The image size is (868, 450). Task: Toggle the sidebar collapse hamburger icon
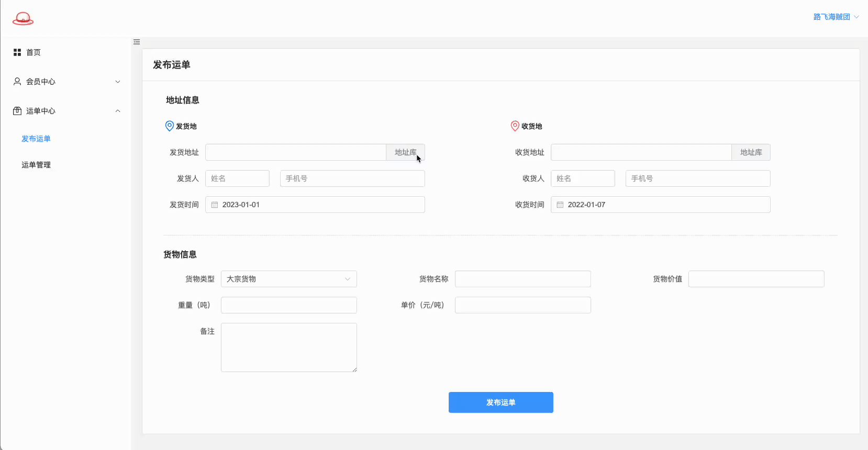137,42
